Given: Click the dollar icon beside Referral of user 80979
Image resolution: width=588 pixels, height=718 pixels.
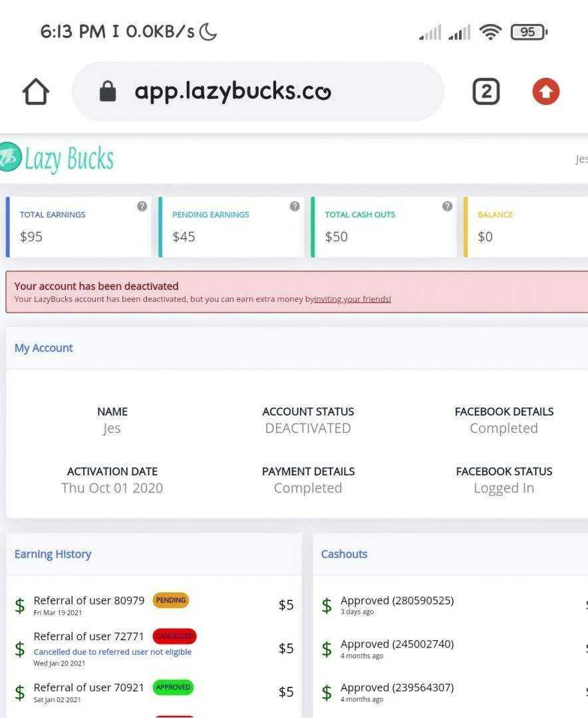Looking at the screenshot, I should 20,606.
